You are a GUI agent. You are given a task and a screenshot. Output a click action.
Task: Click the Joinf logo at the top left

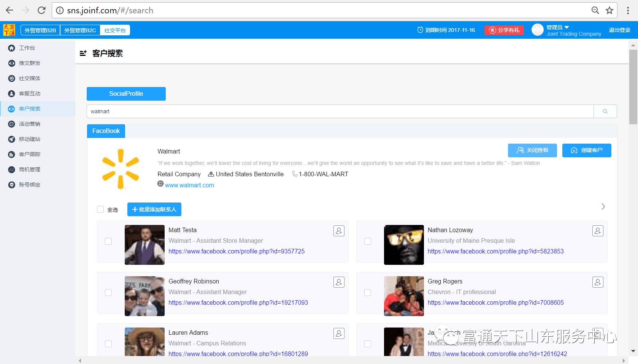pyautogui.click(x=9, y=30)
